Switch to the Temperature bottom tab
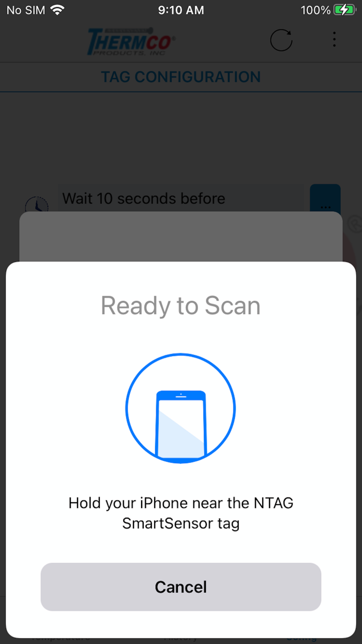 pos(60,639)
